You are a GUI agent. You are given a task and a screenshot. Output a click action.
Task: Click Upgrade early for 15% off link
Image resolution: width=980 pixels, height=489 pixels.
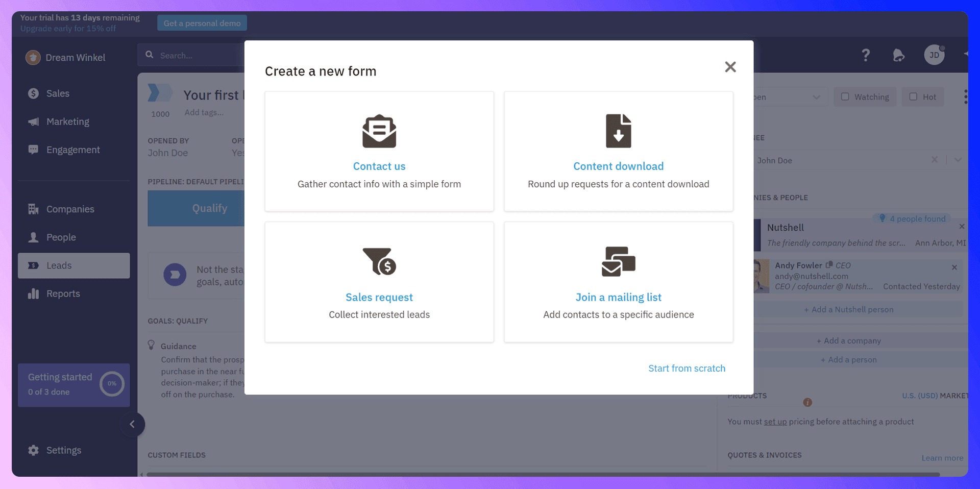(68, 29)
